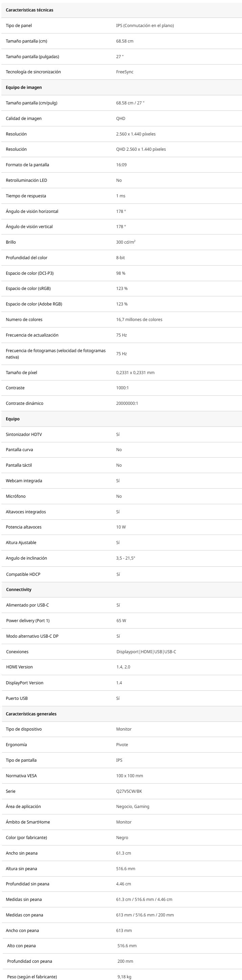242x980 pixels.
Task: Click the 'Características técnicas' section header
Action: (x=29, y=10)
